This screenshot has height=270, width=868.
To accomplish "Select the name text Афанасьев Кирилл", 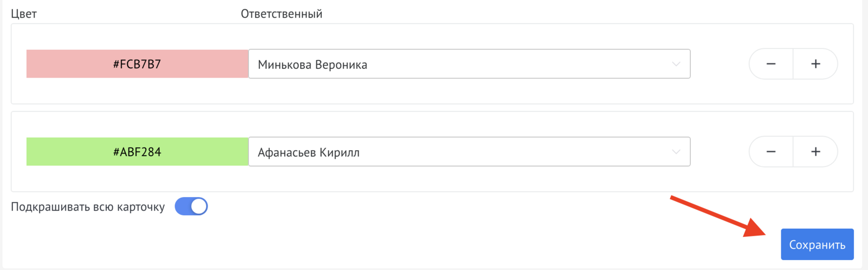I will 308,153.
